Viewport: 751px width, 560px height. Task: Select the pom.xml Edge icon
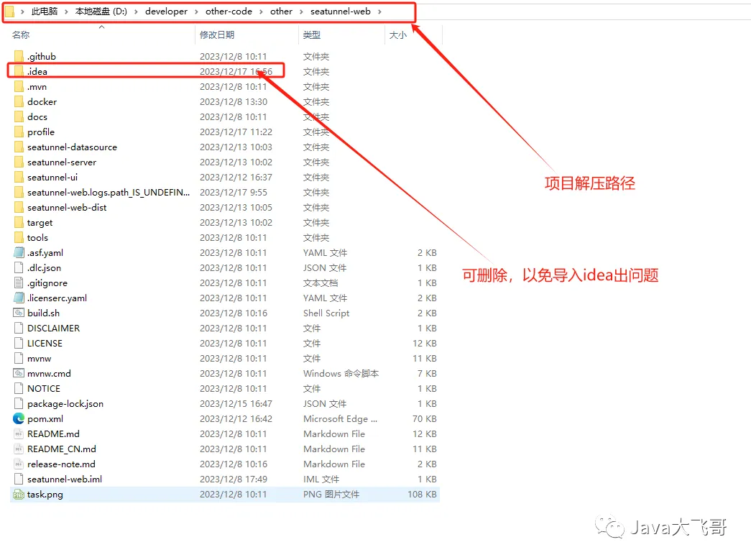(x=19, y=418)
